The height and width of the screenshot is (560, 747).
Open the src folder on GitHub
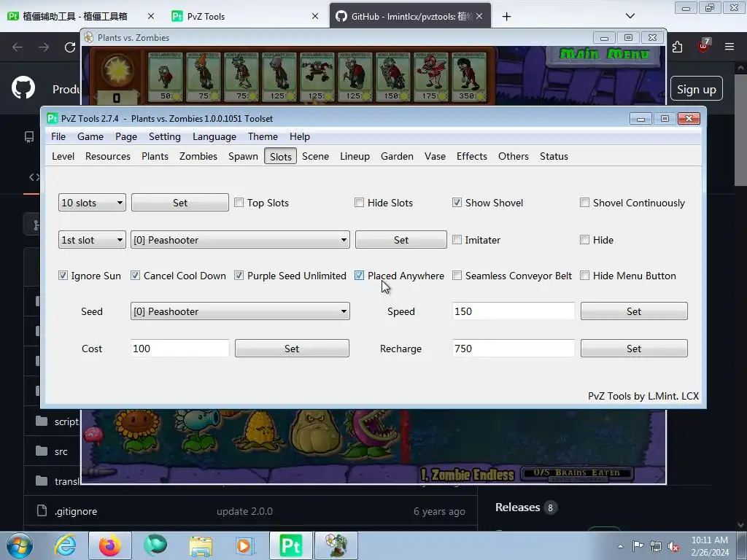point(61,451)
